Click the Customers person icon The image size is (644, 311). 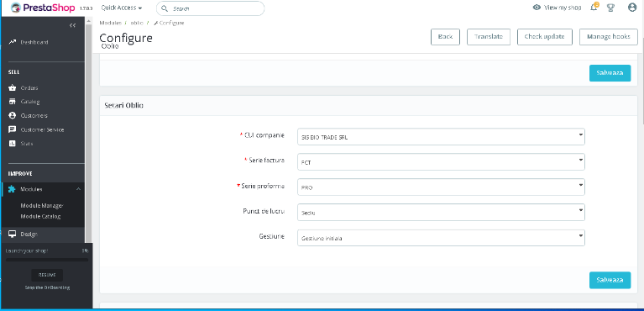coord(13,116)
